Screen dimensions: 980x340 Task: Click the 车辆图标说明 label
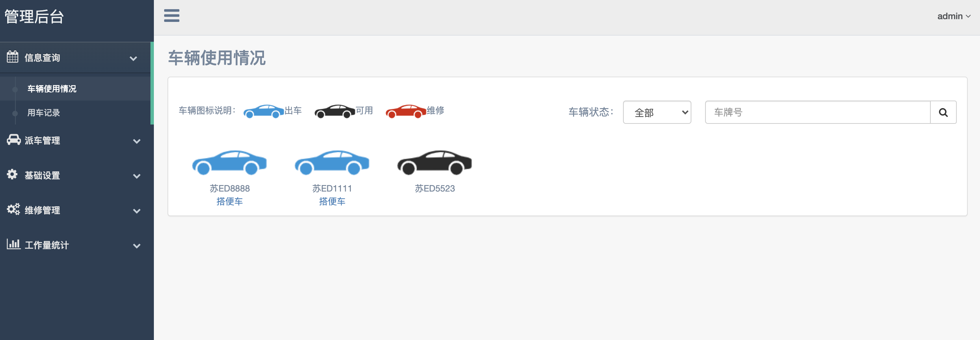tap(207, 110)
